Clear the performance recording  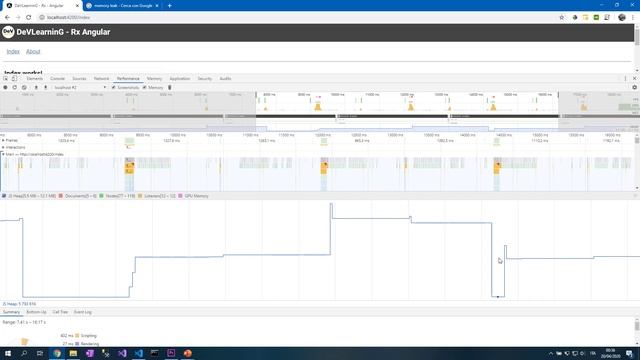click(x=24, y=87)
